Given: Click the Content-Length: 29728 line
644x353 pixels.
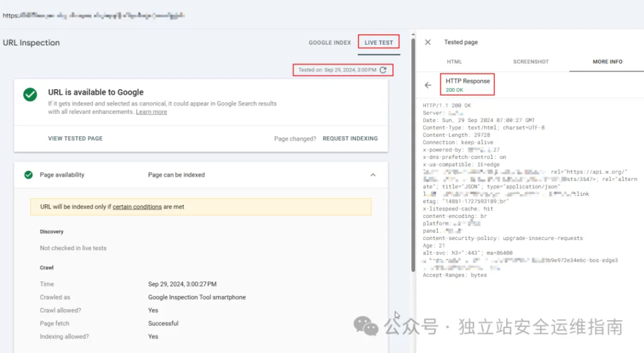Looking at the screenshot, I should (457, 135).
